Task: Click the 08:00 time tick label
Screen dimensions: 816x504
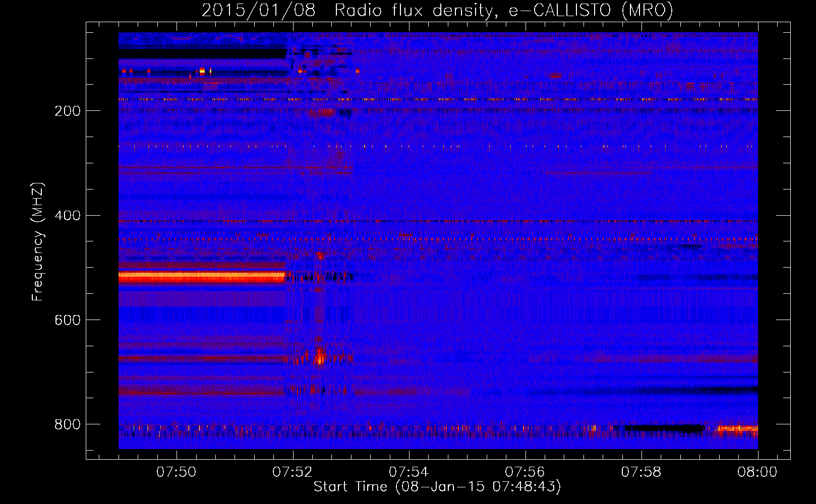Action: pyautogui.click(x=757, y=472)
